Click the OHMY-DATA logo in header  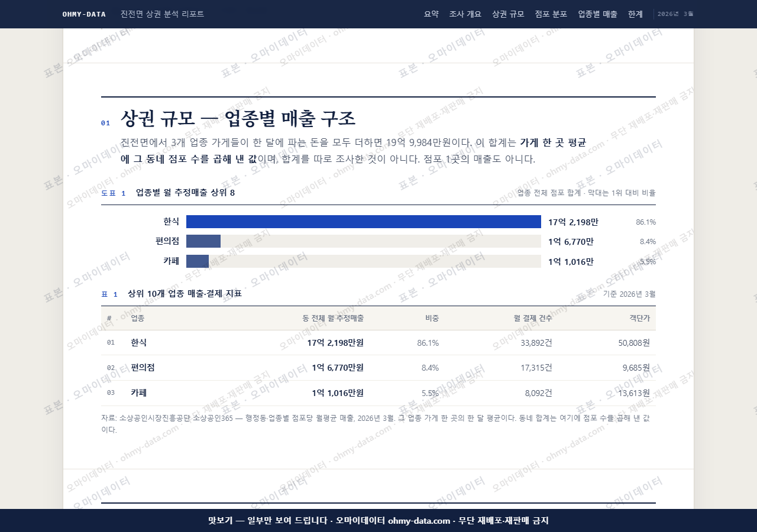(x=84, y=14)
